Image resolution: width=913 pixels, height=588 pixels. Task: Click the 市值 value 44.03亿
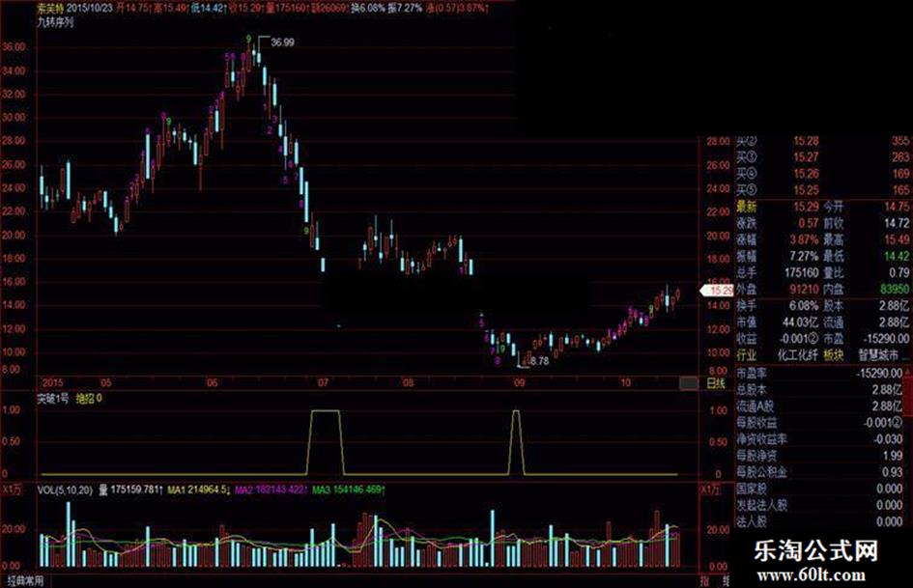pos(801,322)
